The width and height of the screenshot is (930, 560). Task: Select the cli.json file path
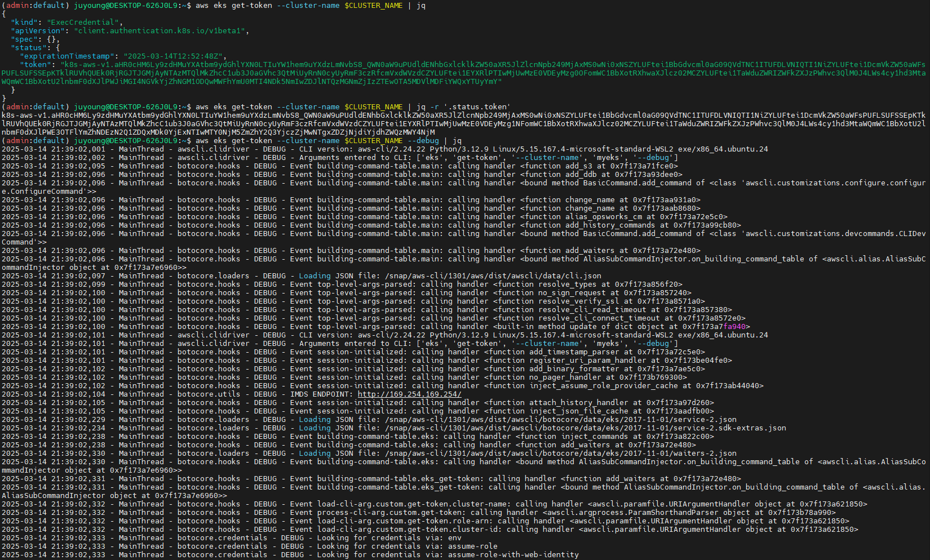click(493, 276)
